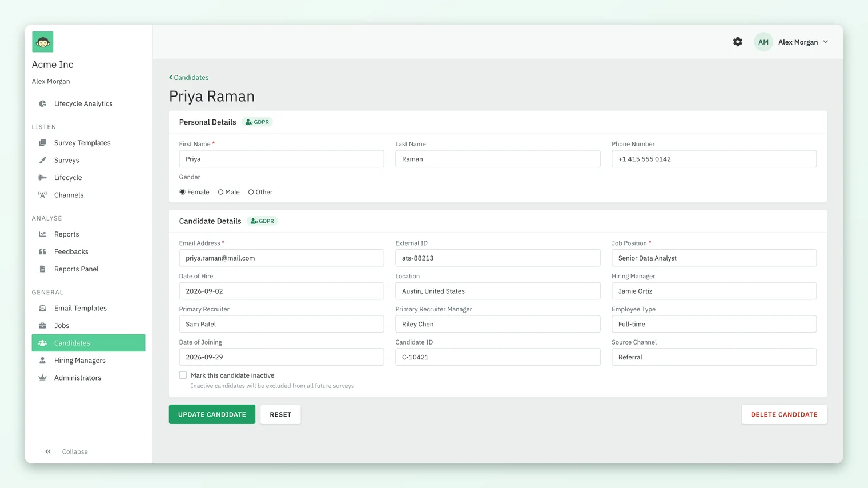This screenshot has width=868, height=488.
Task: Click the Channels broadcast icon
Action: (x=42, y=195)
